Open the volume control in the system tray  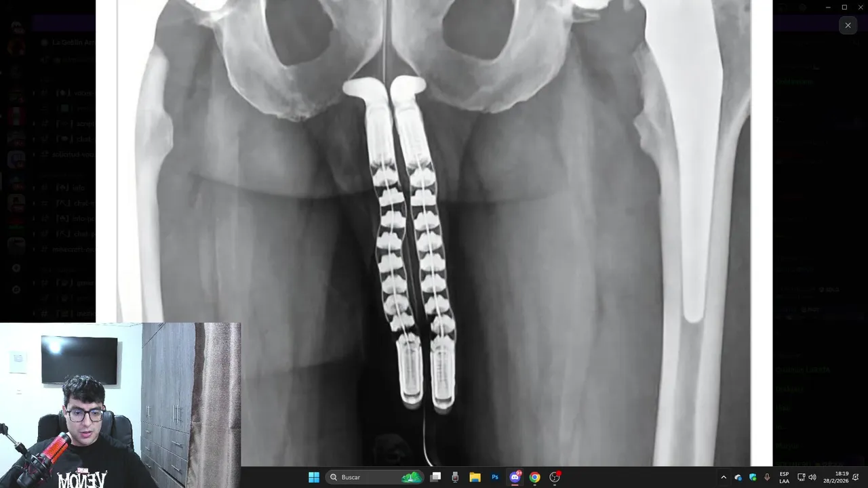812,477
